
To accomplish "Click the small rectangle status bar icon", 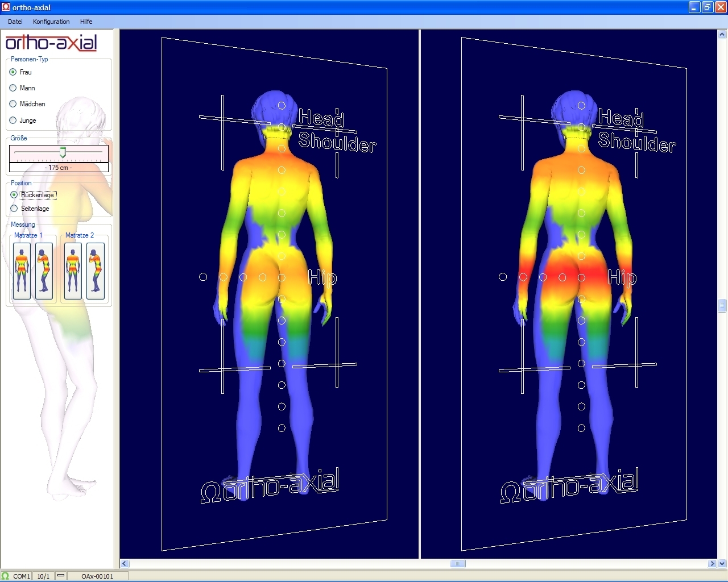I will click(x=61, y=575).
